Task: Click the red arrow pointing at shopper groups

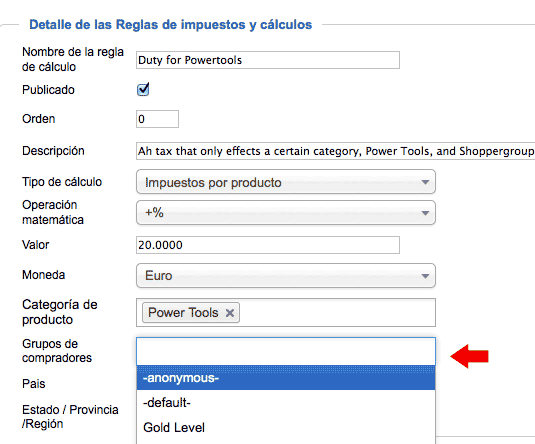Action: point(469,356)
